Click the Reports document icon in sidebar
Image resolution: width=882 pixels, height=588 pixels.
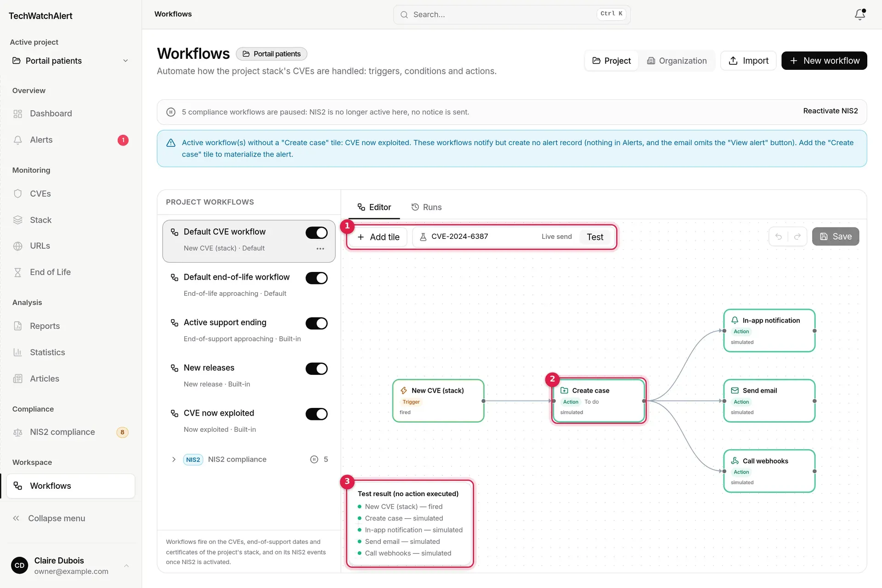(18, 326)
